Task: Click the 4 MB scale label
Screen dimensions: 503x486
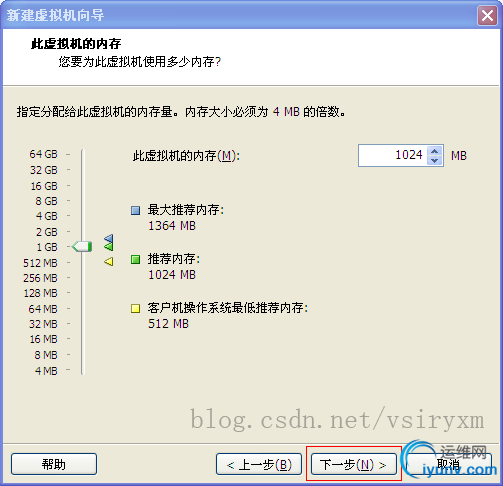Action: click(x=46, y=371)
